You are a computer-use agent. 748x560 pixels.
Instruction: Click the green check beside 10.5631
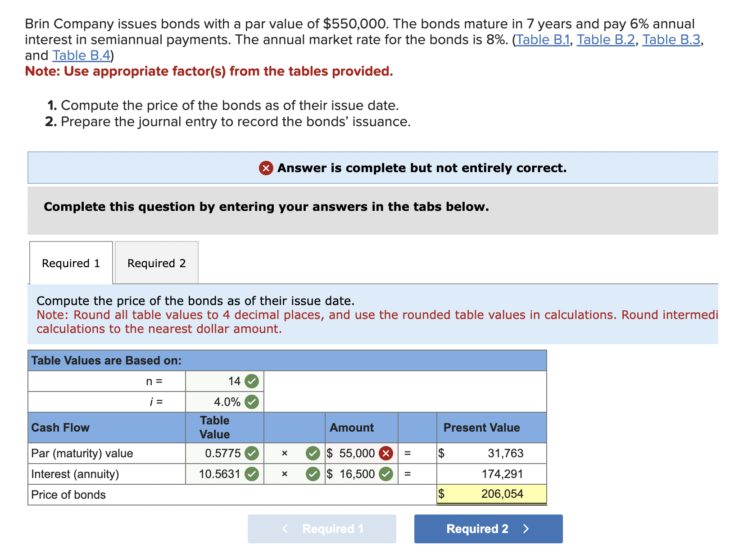pos(252,474)
